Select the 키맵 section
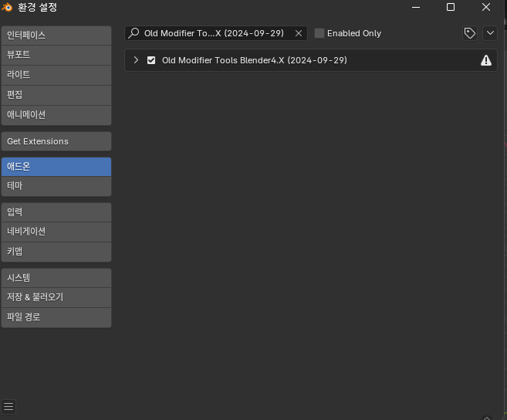The height and width of the screenshot is (420, 507). [x=56, y=252]
